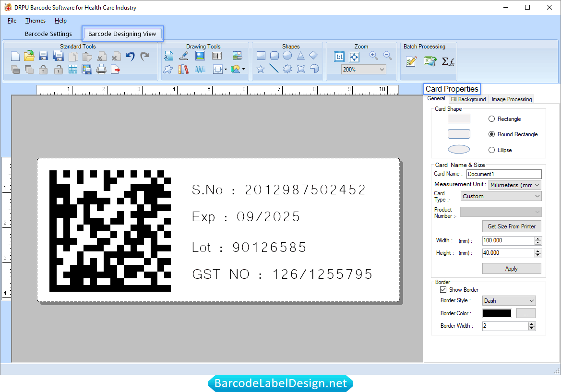
Task: Expand the picture shapes tool dropdown arrow
Action: pyautogui.click(x=244, y=69)
